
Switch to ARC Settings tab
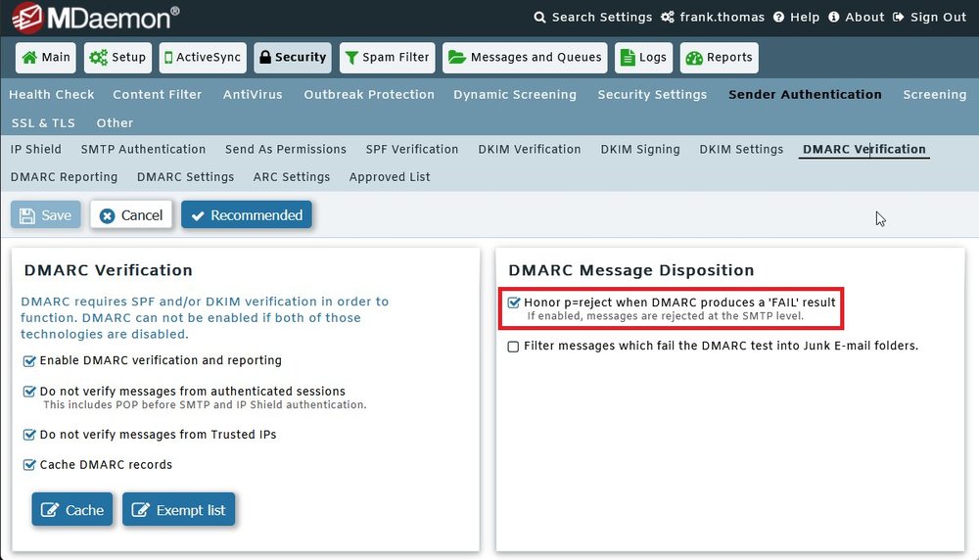click(292, 176)
